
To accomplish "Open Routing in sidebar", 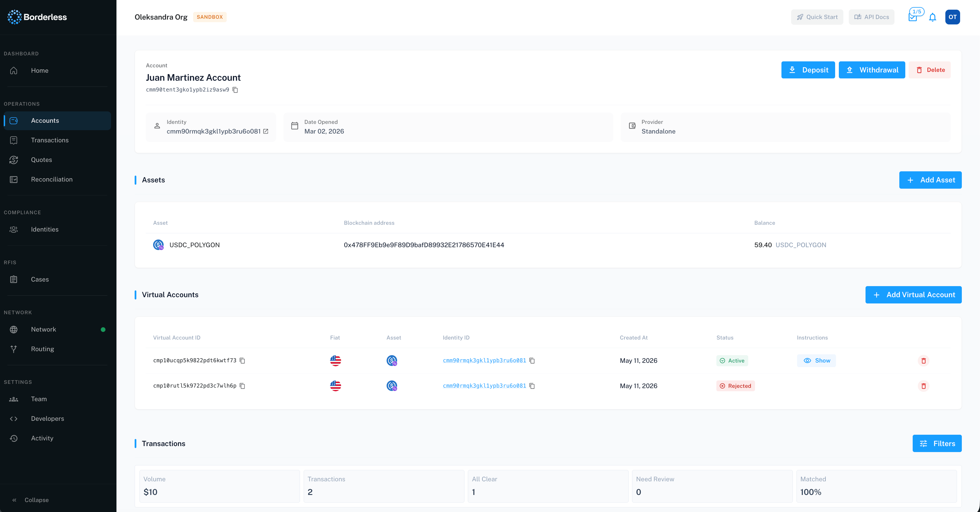I will tap(57, 349).
